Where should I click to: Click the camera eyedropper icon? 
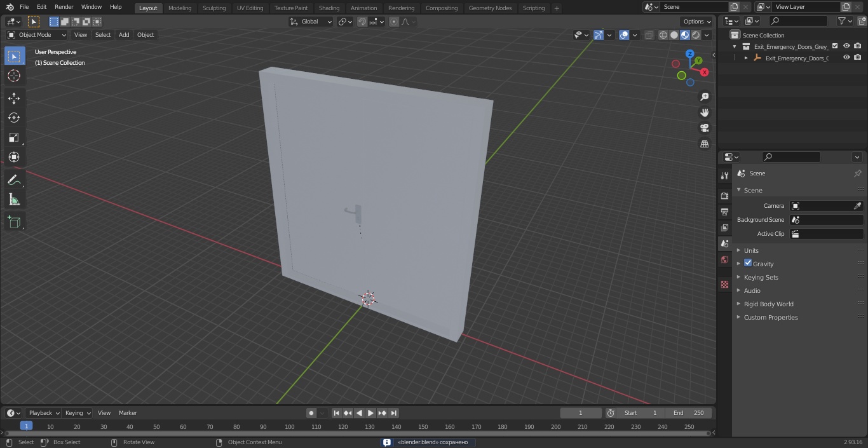coord(857,206)
